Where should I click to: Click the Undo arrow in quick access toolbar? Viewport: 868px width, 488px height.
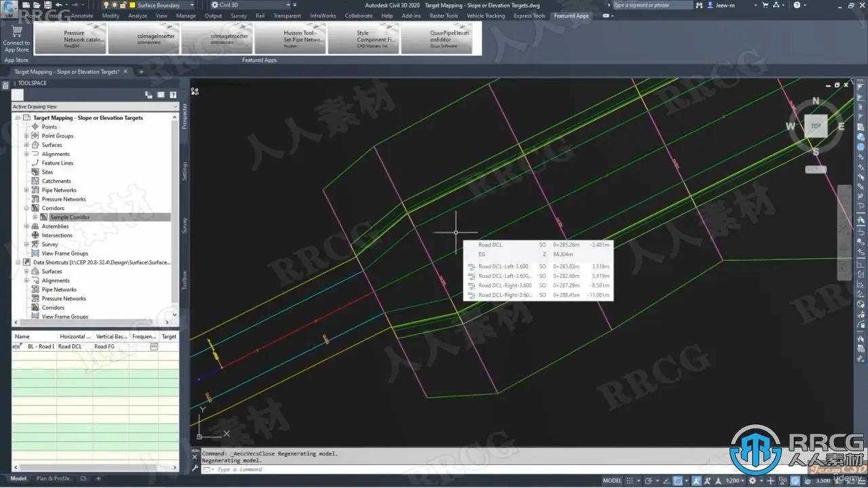(59, 5)
